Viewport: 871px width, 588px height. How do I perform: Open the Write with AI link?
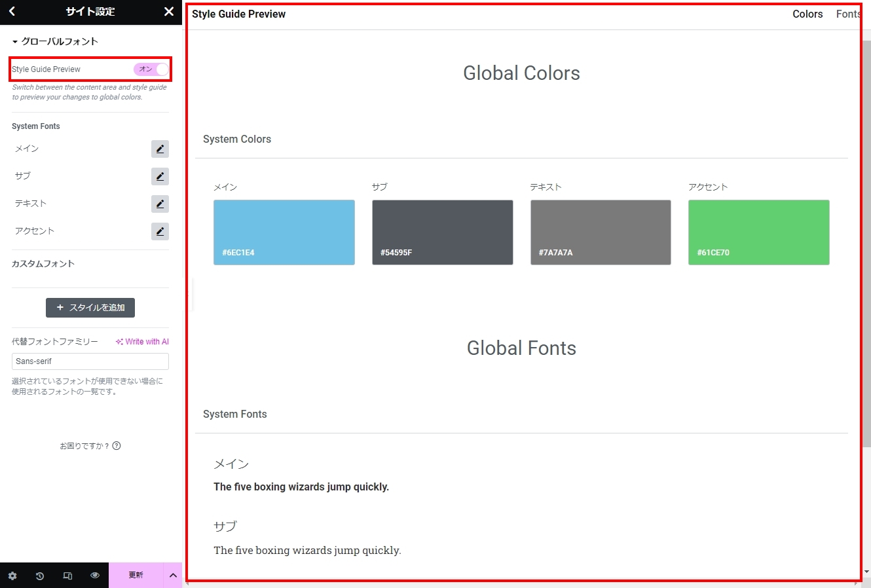point(142,342)
